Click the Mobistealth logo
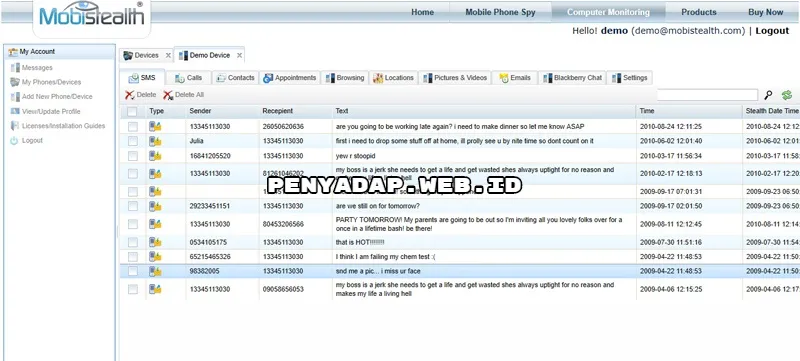The width and height of the screenshot is (800, 361). [92, 16]
